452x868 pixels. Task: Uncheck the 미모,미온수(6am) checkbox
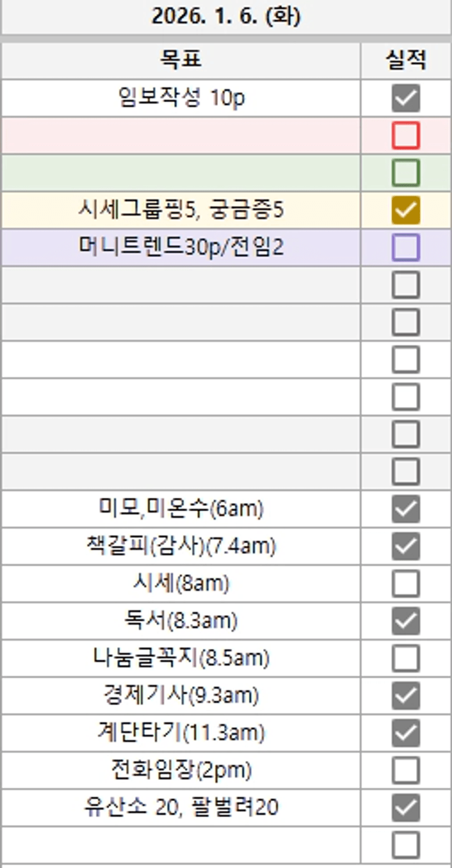tap(406, 509)
